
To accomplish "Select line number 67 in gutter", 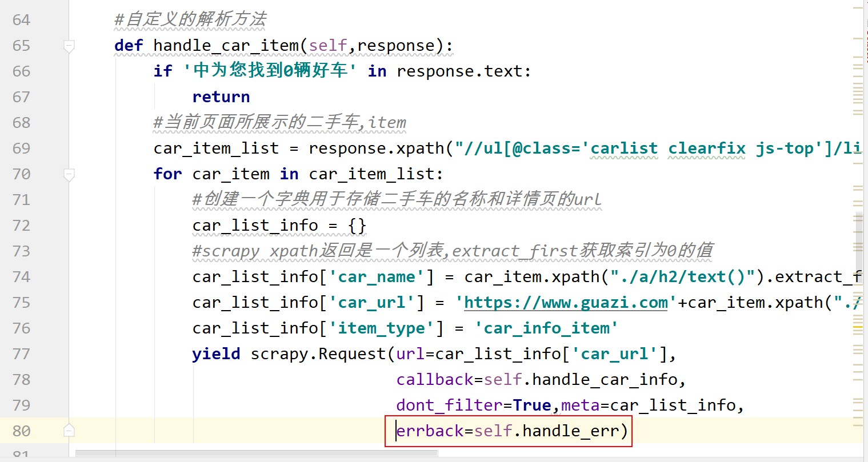I will (21, 97).
